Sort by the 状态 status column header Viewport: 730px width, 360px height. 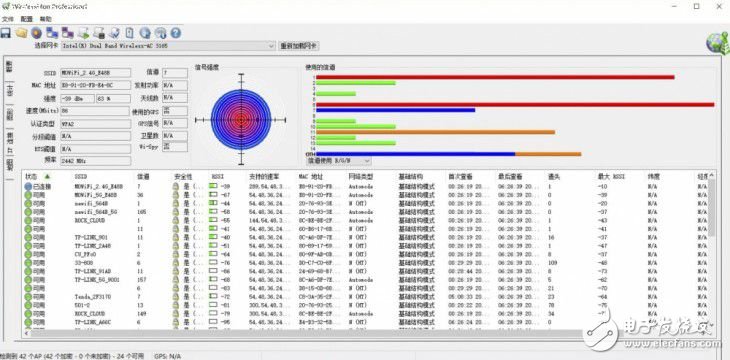(x=32, y=177)
